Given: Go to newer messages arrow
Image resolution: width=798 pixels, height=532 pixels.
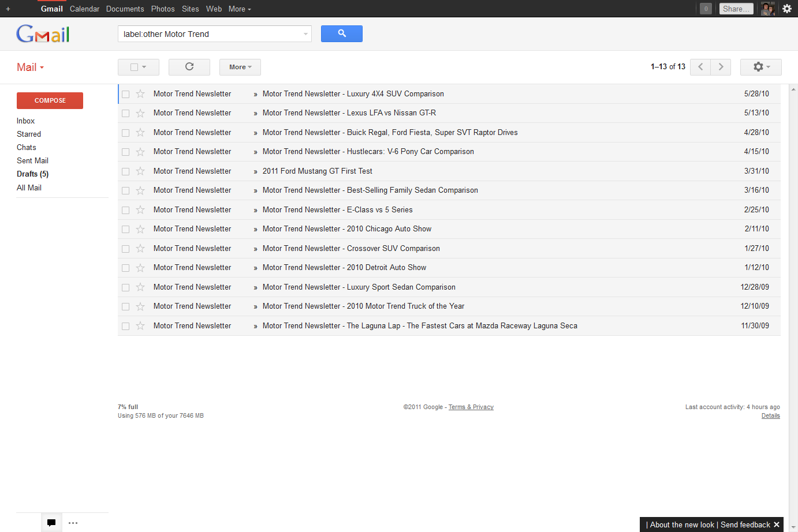Looking at the screenshot, I should coord(700,67).
